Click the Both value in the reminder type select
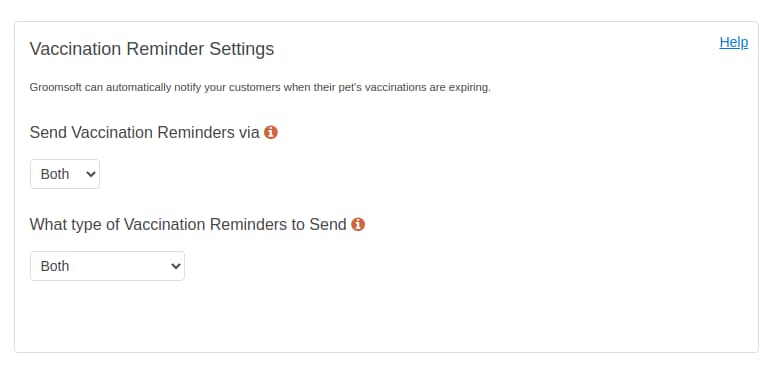This screenshot has height=368, width=775. coord(55,266)
